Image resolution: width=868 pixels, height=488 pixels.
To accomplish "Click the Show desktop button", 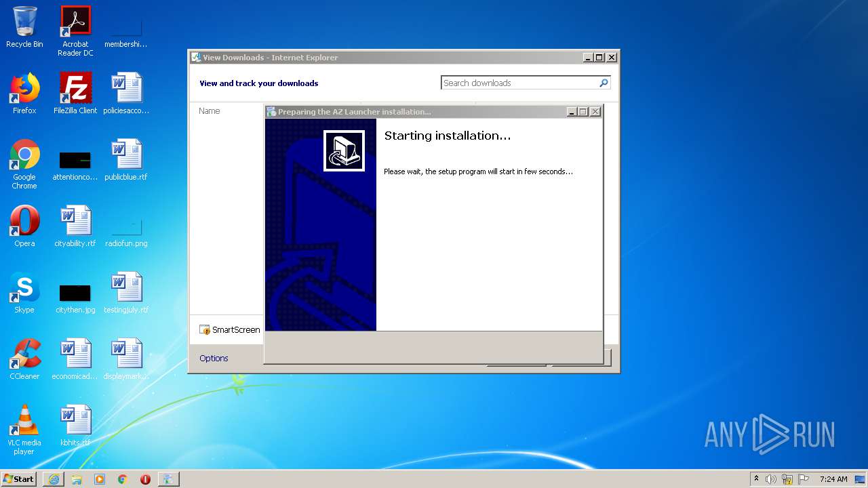I will click(861, 479).
